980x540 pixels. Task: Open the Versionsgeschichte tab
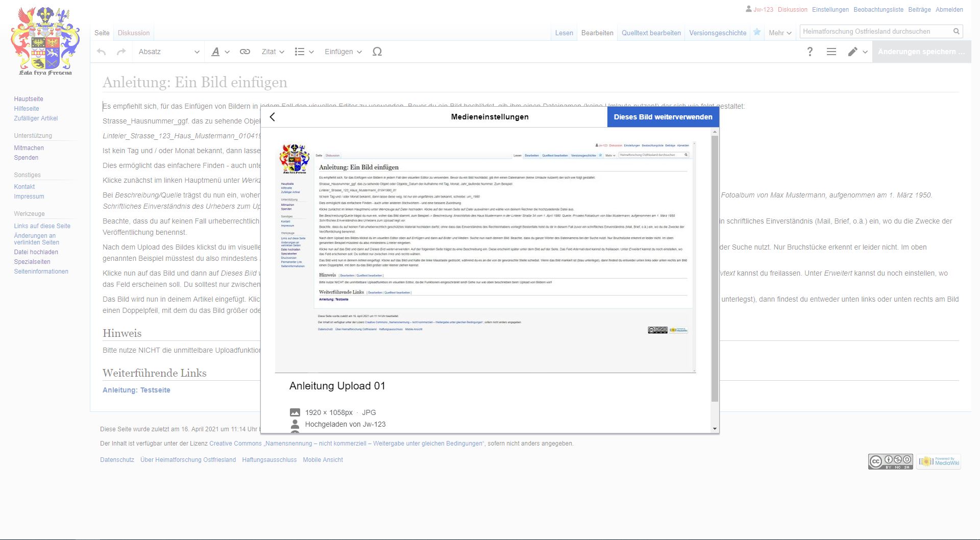[x=718, y=33]
